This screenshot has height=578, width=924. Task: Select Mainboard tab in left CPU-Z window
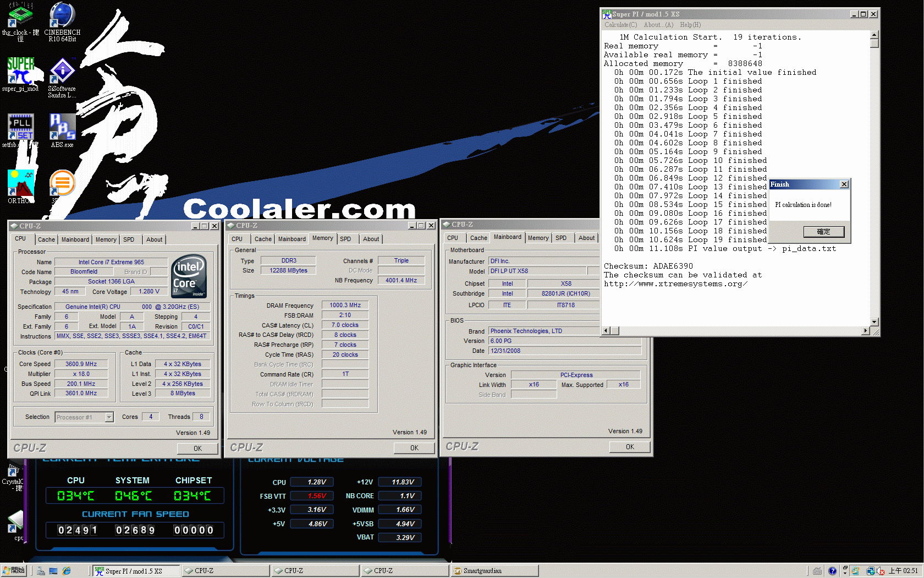point(75,239)
